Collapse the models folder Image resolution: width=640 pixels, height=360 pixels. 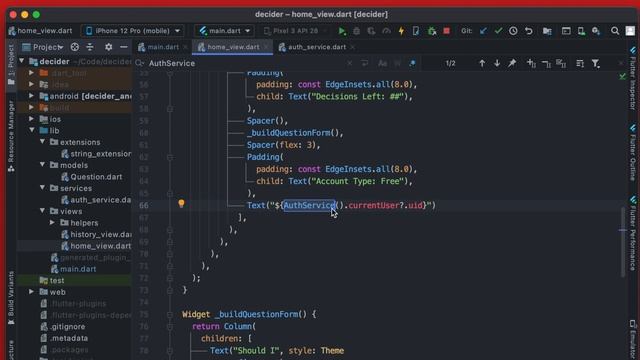(42, 165)
